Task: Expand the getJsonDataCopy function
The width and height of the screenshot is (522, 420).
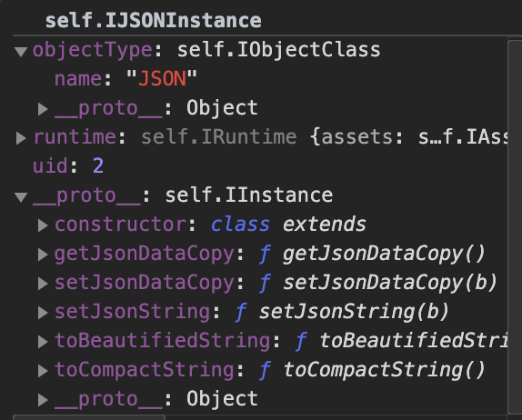Action: point(43,255)
